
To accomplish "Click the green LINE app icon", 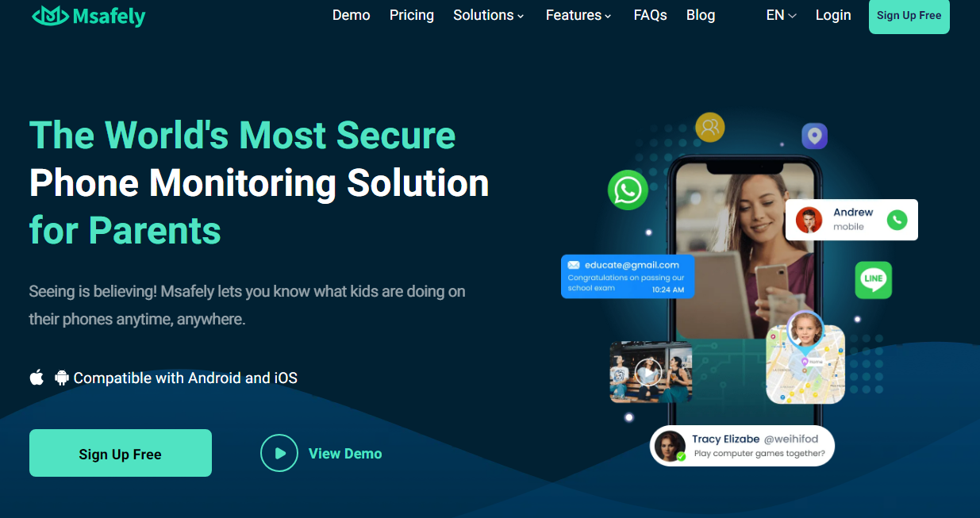I will tap(874, 279).
